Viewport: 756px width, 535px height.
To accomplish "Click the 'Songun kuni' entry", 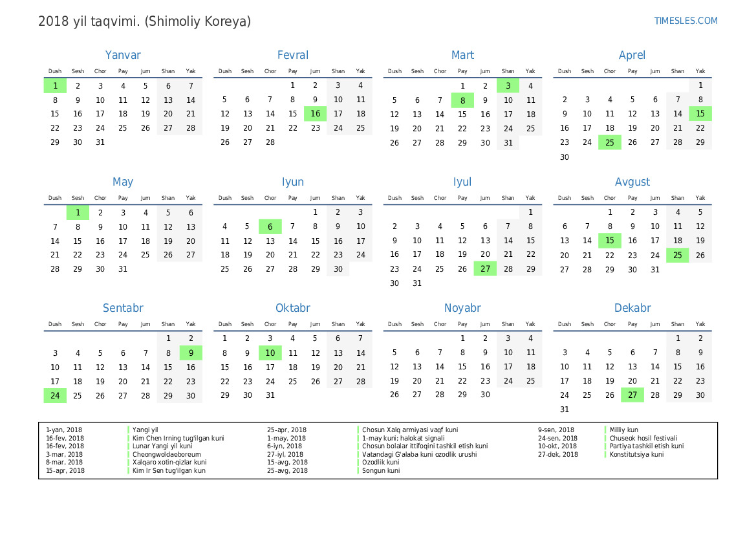I will click(x=381, y=470).
